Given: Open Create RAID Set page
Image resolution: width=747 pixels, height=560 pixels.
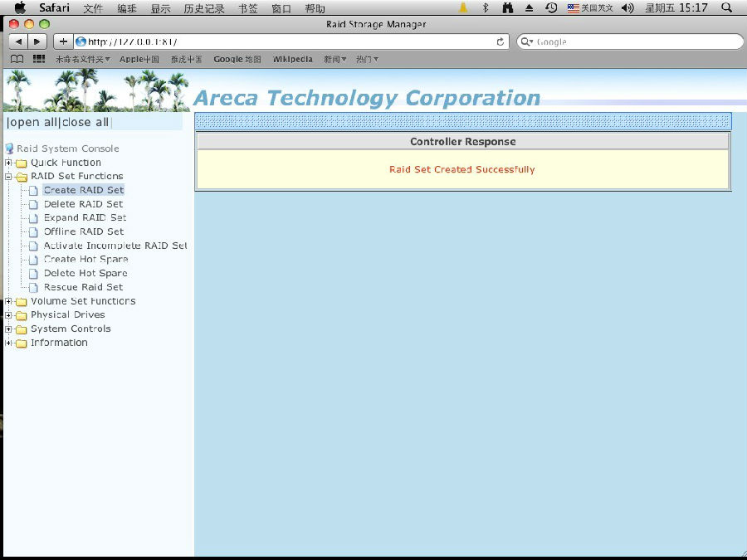Looking at the screenshot, I should (83, 190).
